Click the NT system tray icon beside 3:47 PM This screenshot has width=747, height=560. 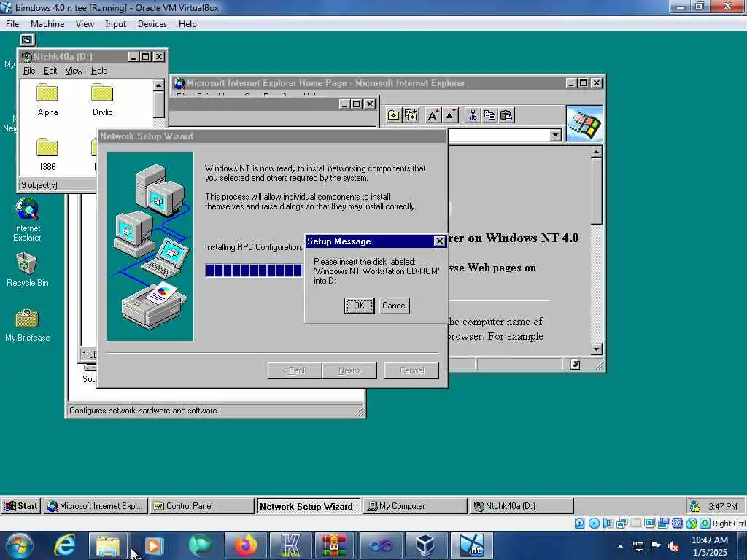694,506
